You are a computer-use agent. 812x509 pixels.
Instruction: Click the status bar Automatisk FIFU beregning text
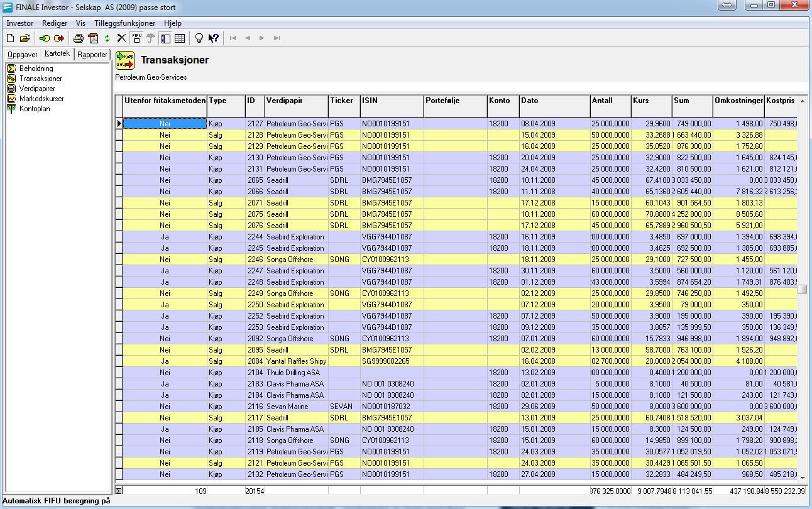click(57, 501)
